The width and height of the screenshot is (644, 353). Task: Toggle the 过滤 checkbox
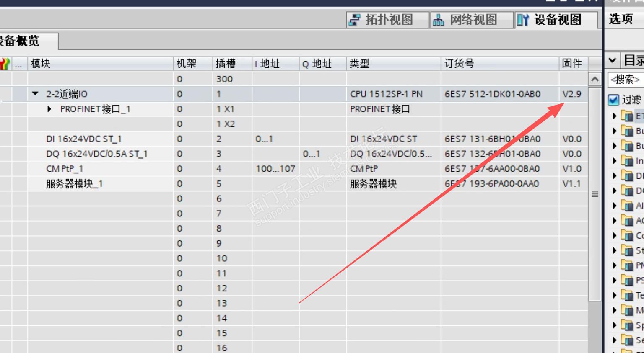coord(613,100)
